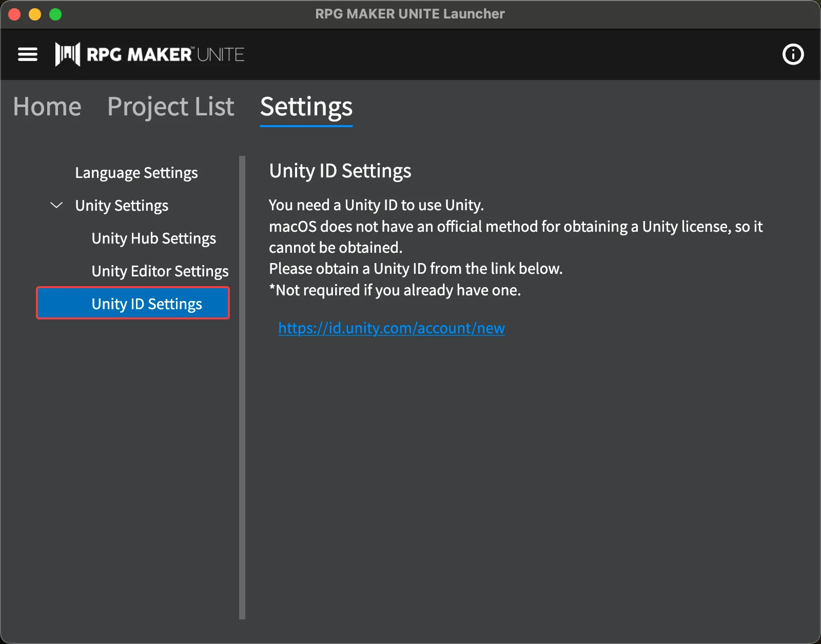Close the launcher with the red button

click(x=14, y=14)
